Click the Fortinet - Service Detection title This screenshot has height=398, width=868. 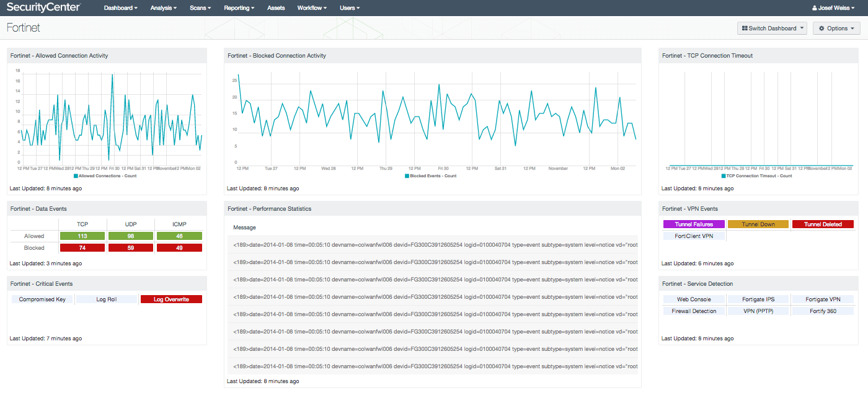(697, 284)
